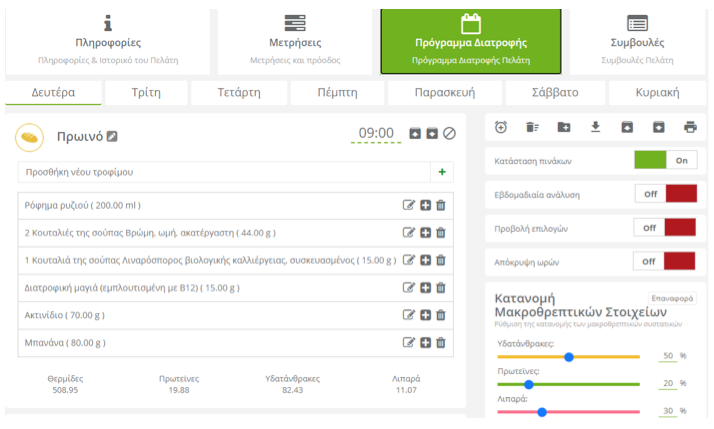Viewport: 714px width, 429px height.
Task: Click the green plus to add food
Action: (x=442, y=172)
